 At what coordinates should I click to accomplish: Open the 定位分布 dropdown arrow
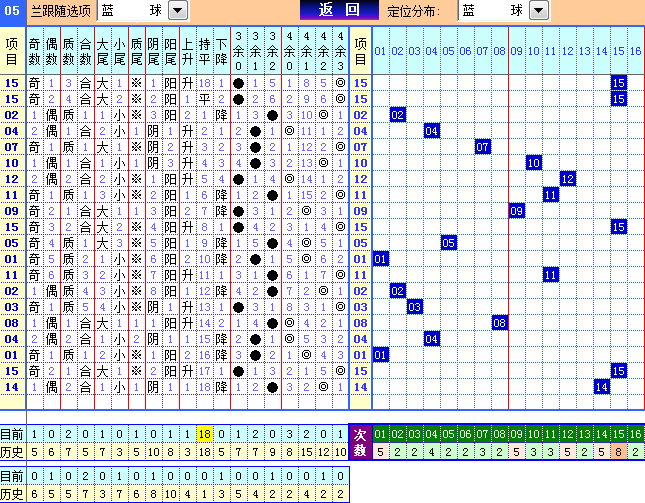(x=539, y=10)
